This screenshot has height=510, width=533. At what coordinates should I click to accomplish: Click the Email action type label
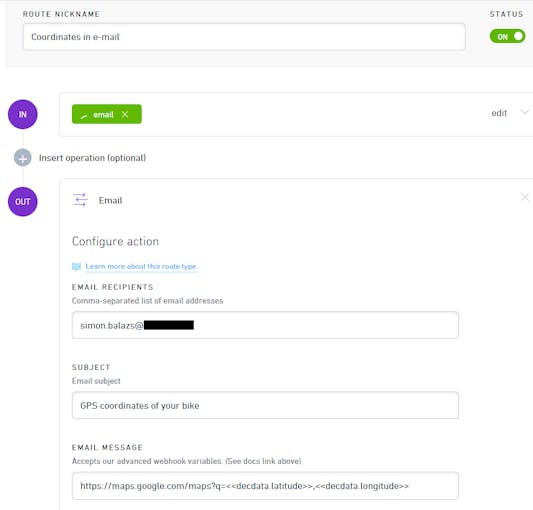(x=110, y=200)
